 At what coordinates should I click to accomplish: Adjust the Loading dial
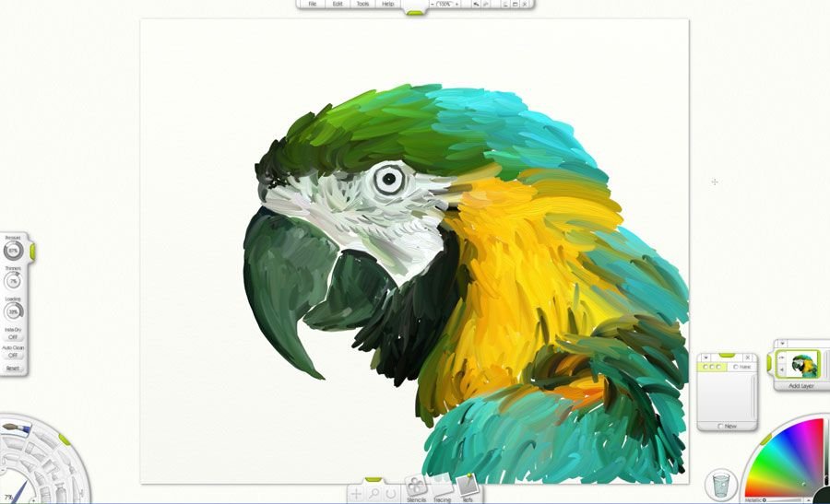click(13, 311)
